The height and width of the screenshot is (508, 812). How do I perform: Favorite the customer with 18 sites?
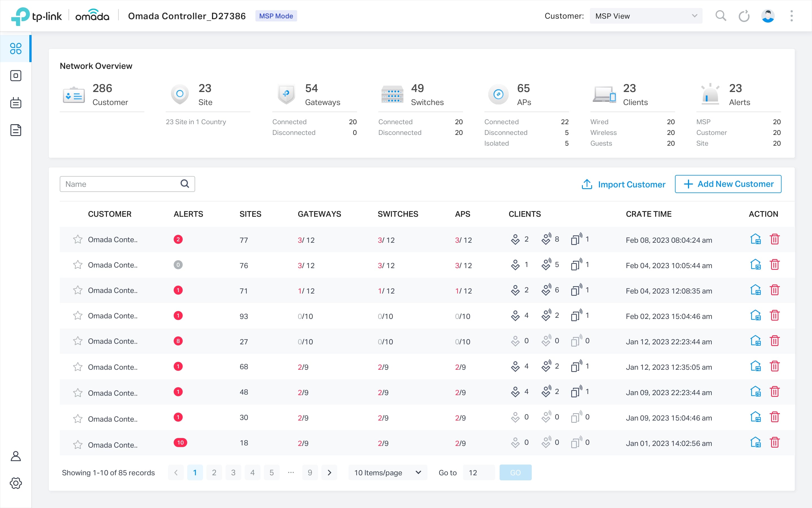tap(78, 444)
